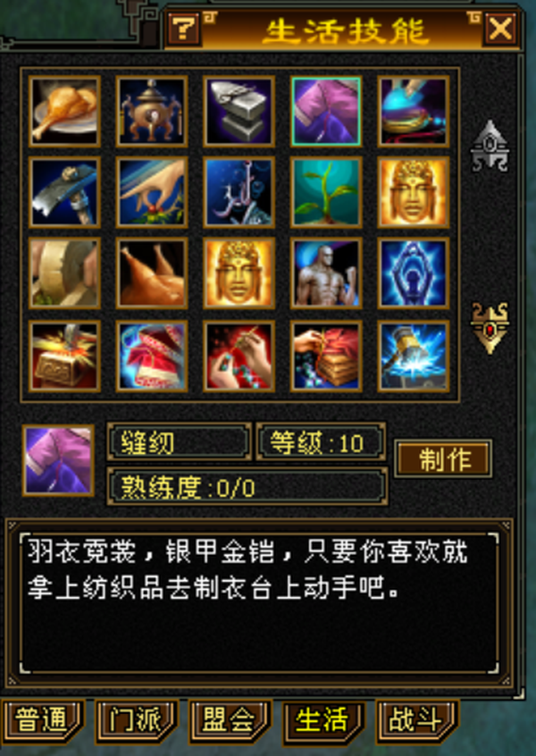
Task: Choose the anvil forging skill icon
Action: tap(239, 112)
